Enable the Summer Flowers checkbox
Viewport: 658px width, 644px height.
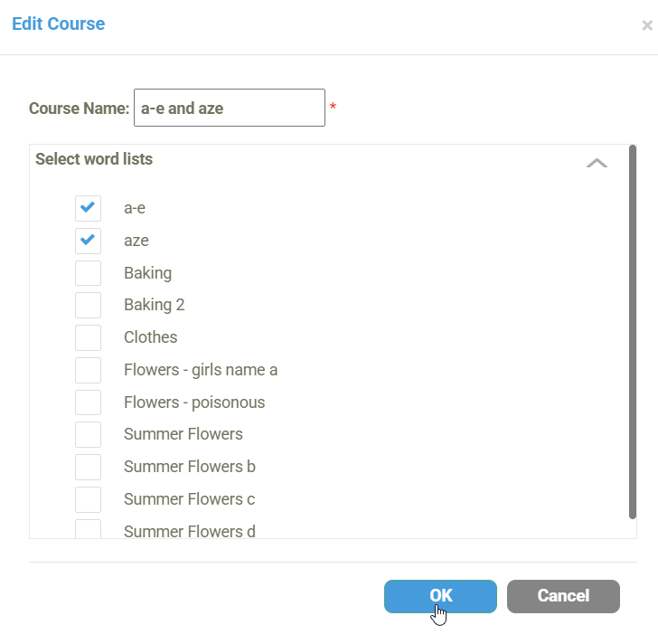88,434
